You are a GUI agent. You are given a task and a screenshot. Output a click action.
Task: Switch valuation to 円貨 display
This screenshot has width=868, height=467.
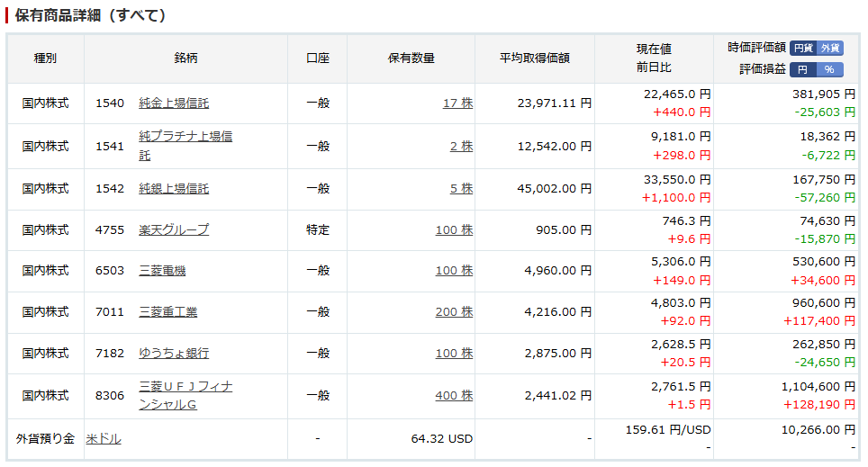[803, 48]
